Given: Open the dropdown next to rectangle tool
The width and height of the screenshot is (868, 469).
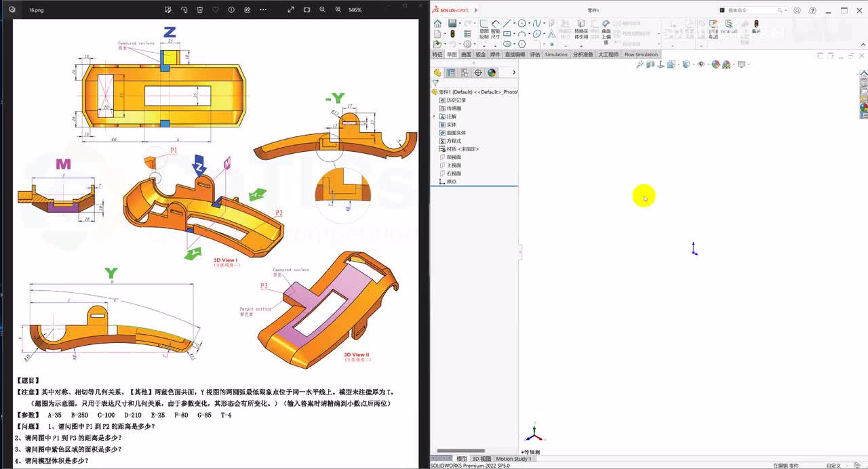Looking at the screenshot, I should tap(514, 34).
